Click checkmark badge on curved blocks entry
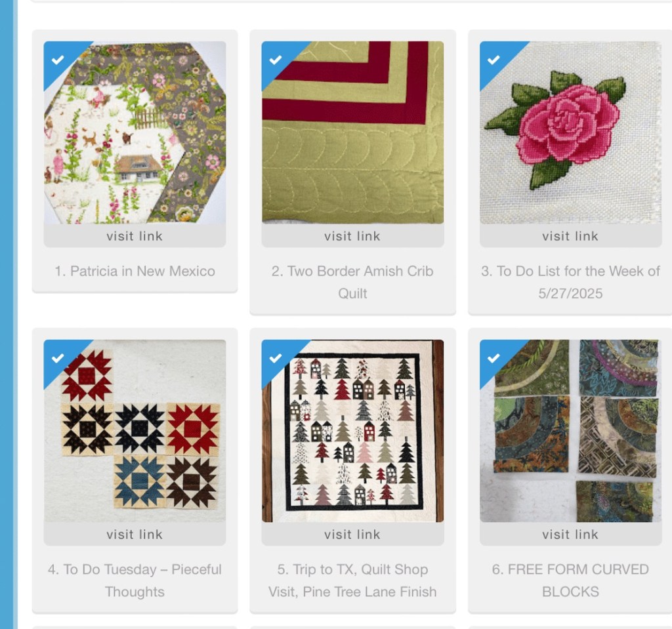672x629 pixels. tap(493, 358)
